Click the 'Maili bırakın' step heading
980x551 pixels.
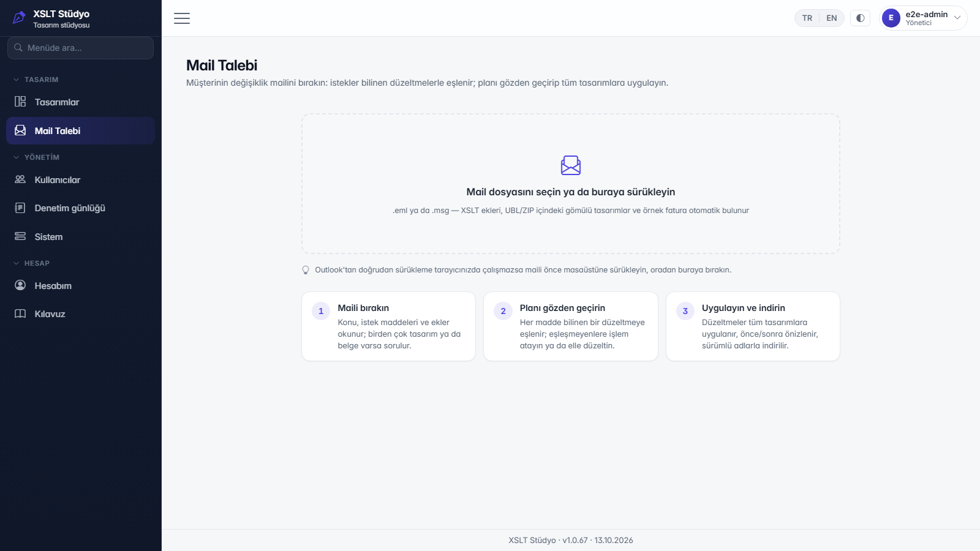point(363,308)
